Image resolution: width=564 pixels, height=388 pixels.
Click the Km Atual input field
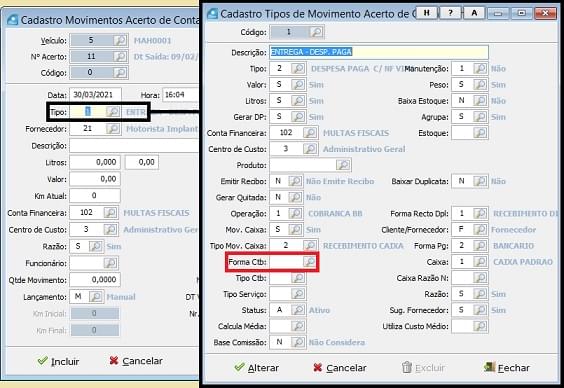95,196
